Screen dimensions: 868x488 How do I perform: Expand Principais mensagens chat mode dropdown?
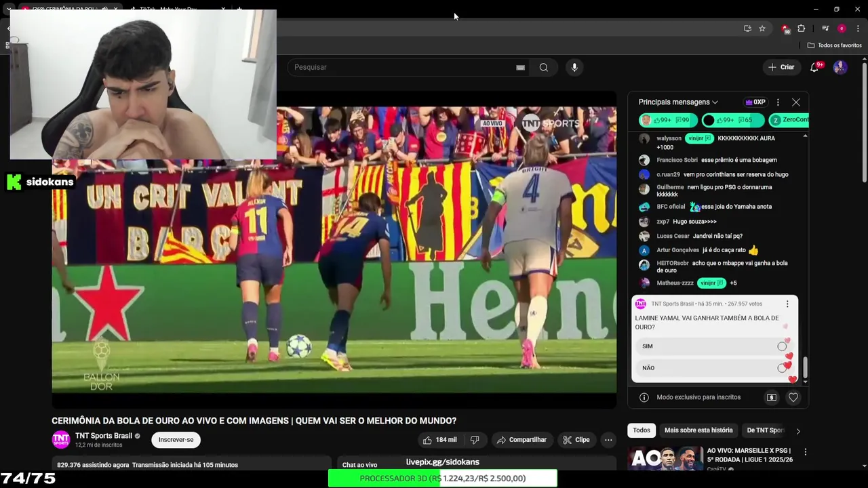678,102
